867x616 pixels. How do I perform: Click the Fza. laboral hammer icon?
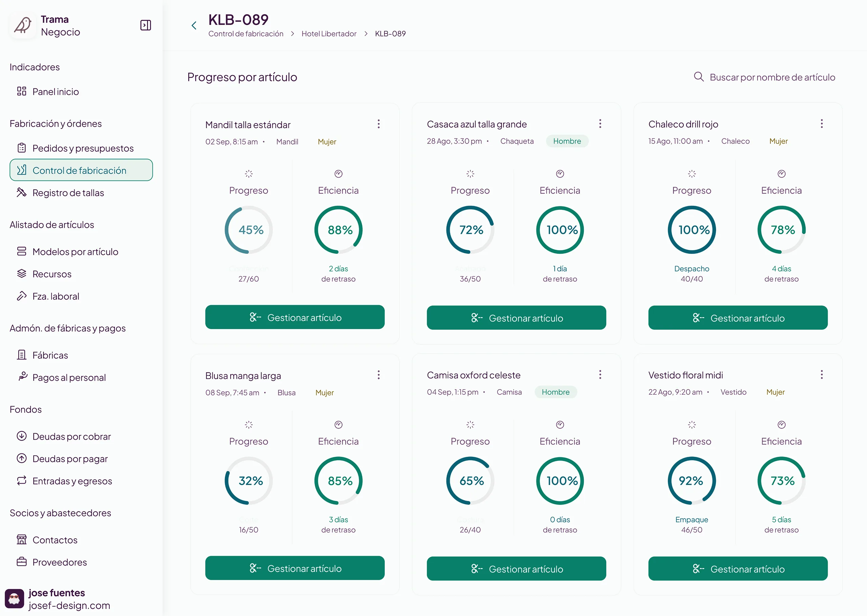click(x=22, y=296)
